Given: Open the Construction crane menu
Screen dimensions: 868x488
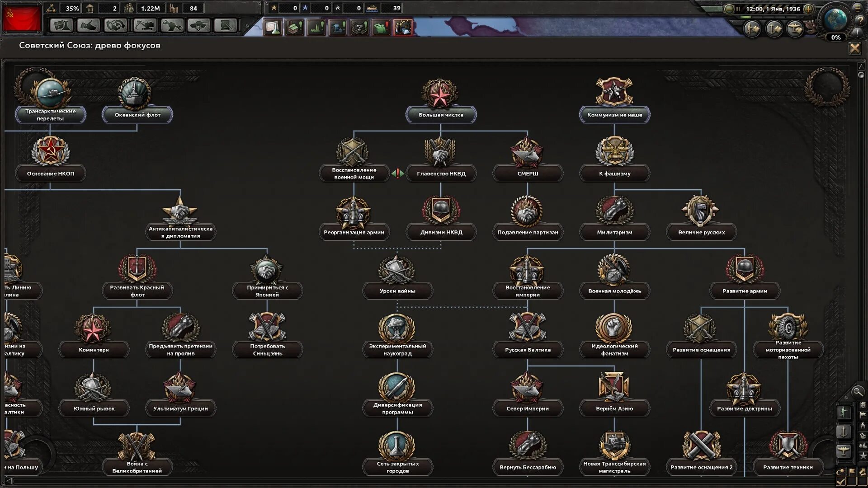Looking at the screenshot, I should coord(145,25).
